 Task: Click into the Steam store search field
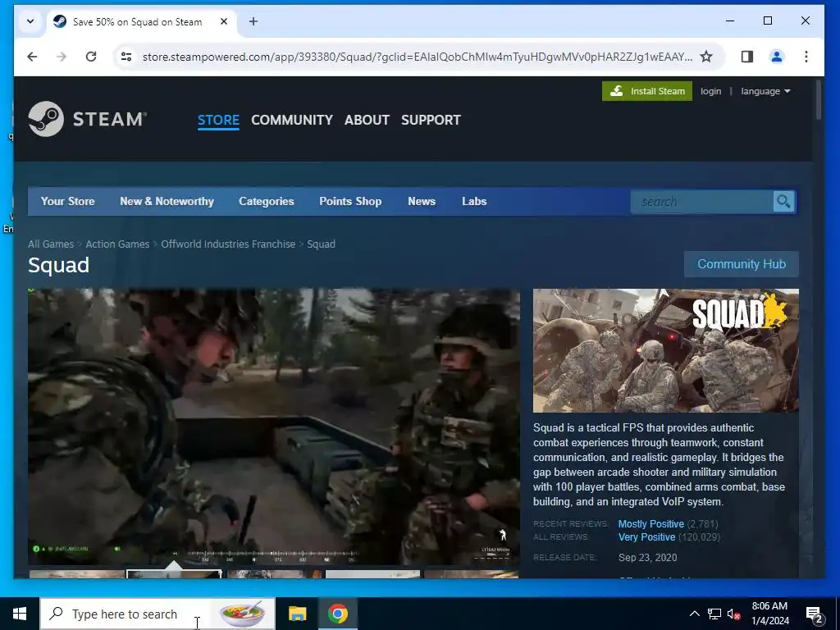[702, 202]
